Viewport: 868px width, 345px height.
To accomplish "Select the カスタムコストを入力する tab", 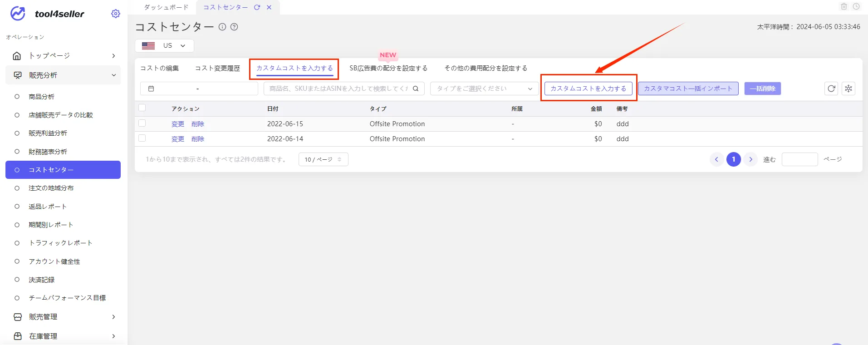I will tap(294, 68).
